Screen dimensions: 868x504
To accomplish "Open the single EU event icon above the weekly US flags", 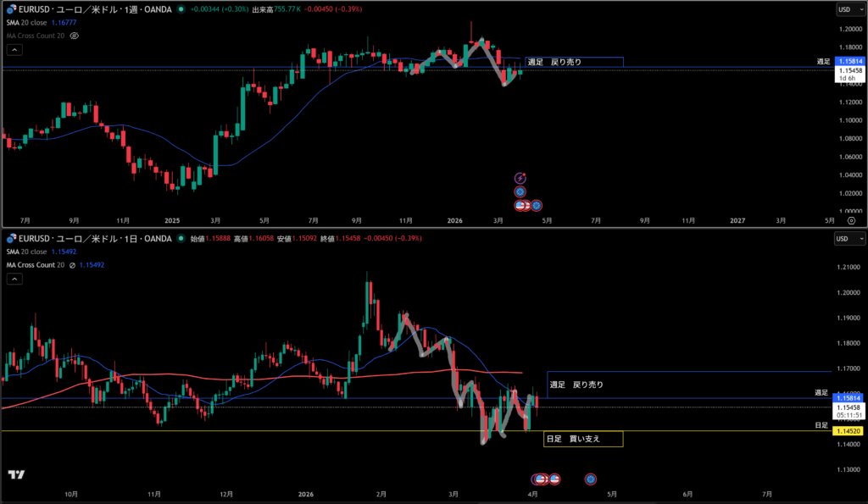I will click(520, 192).
